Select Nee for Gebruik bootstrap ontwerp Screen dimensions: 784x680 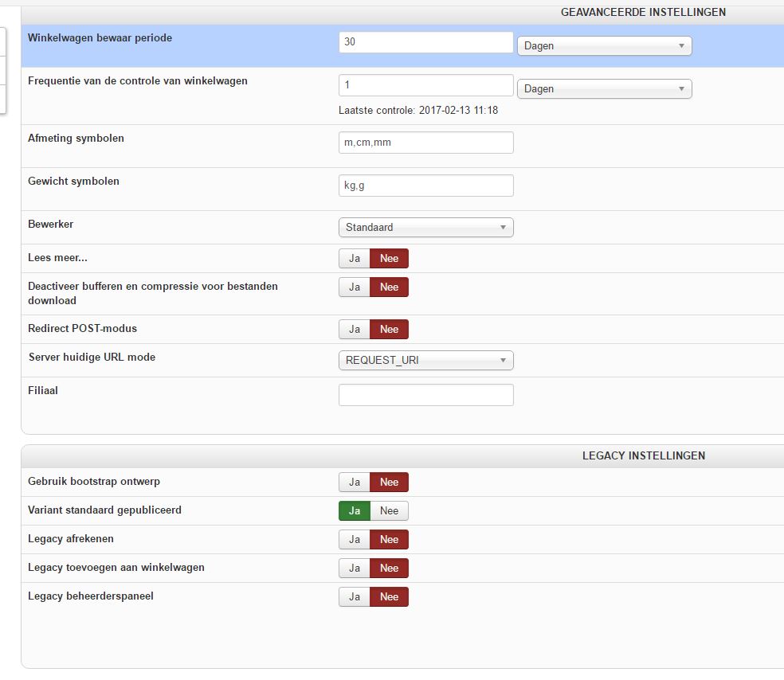click(389, 483)
